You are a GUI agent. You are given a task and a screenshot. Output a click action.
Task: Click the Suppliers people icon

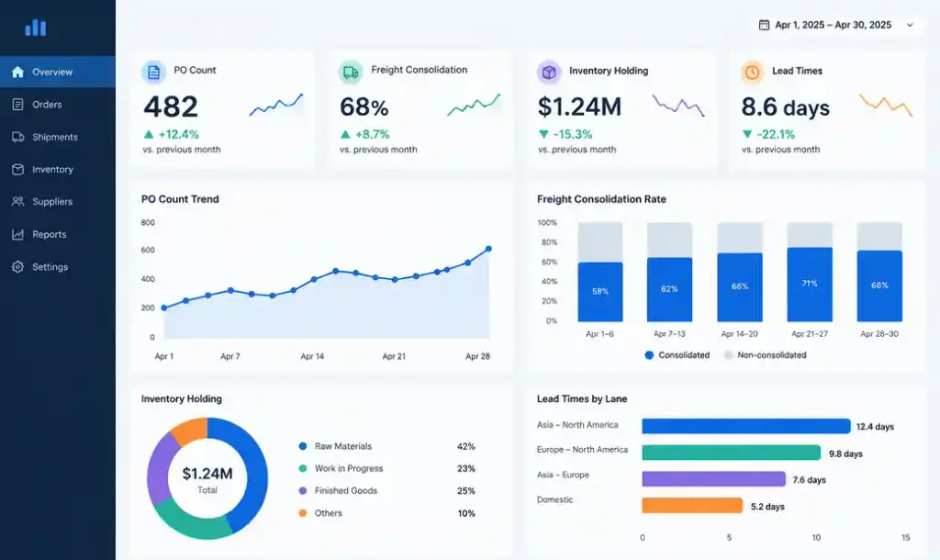click(x=18, y=201)
